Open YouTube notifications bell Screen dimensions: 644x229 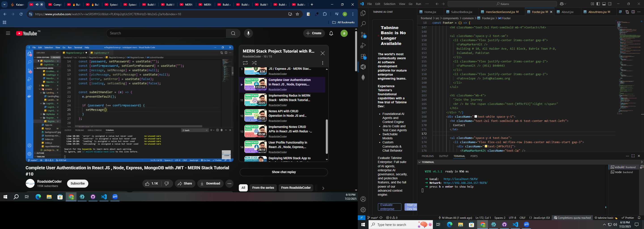click(331, 33)
